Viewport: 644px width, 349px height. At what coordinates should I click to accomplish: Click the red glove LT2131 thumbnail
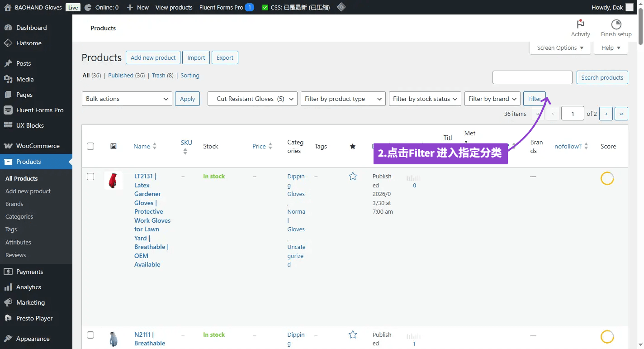tap(113, 180)
